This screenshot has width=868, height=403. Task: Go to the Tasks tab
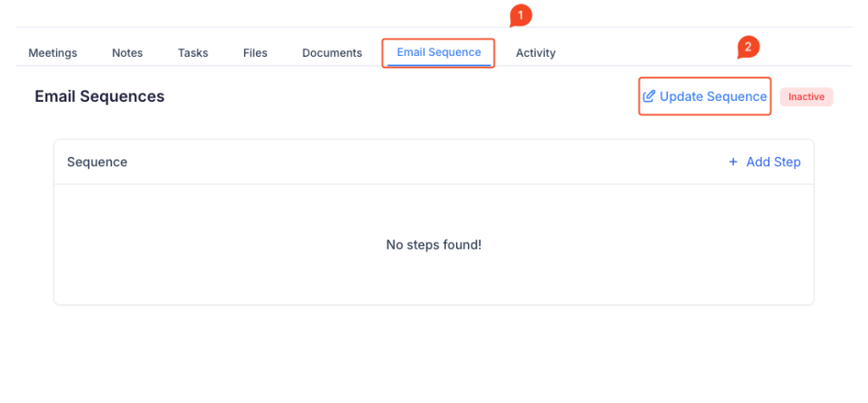coord(193,53)
